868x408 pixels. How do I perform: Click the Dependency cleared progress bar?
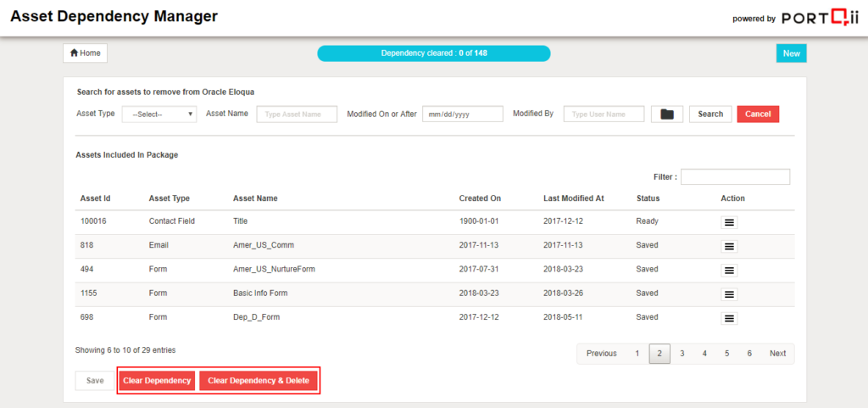coord(433,53)
